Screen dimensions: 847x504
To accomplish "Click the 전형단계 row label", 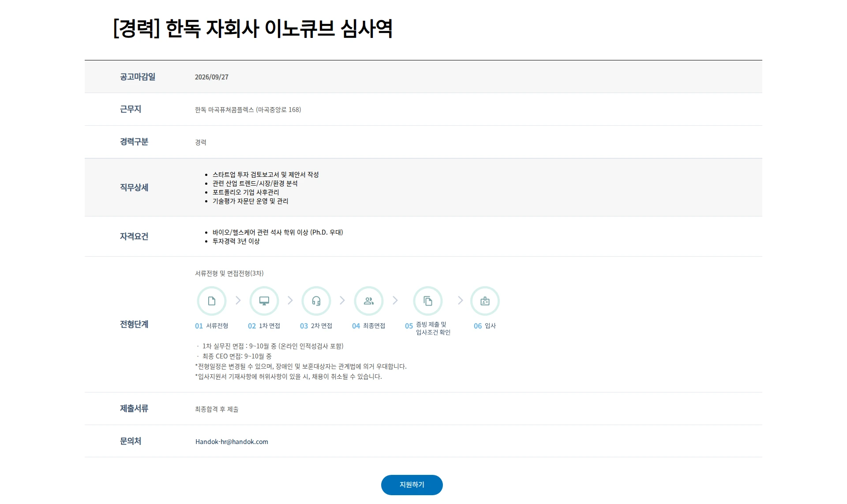I will pos(134,324).
